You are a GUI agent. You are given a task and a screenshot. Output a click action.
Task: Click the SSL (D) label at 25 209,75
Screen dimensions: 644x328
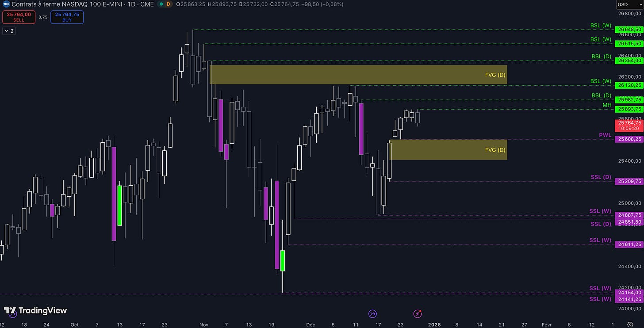click(x=601, y=177)
